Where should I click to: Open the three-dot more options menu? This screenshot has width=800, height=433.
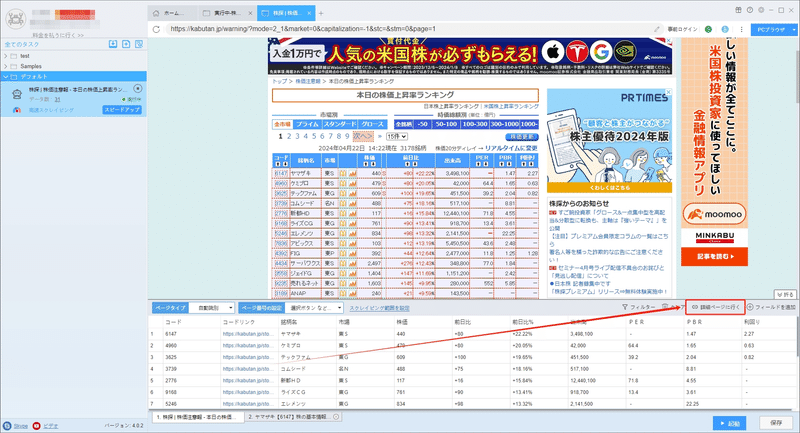click(x=741, y=29)
